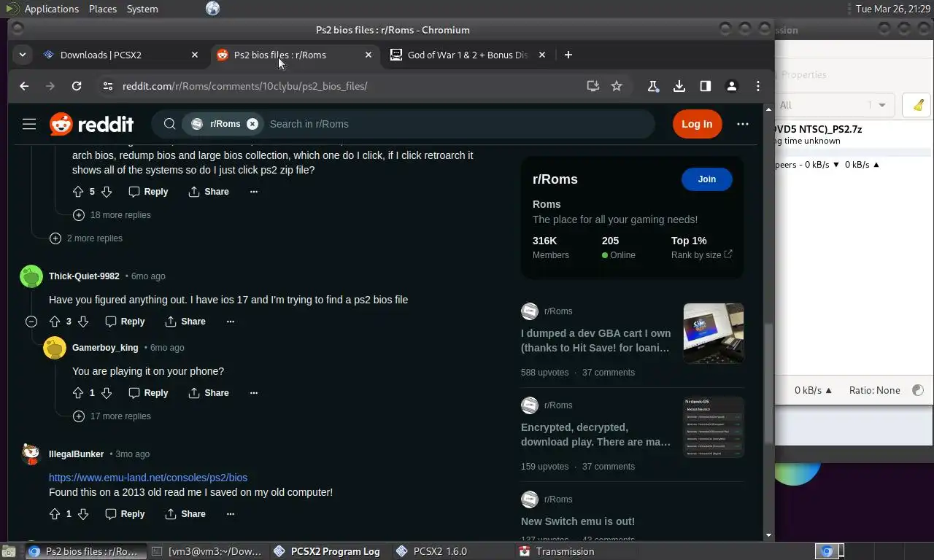Open the dev GBA cart post thumbnail
The image size is (934, 560).
coord(714,333)
